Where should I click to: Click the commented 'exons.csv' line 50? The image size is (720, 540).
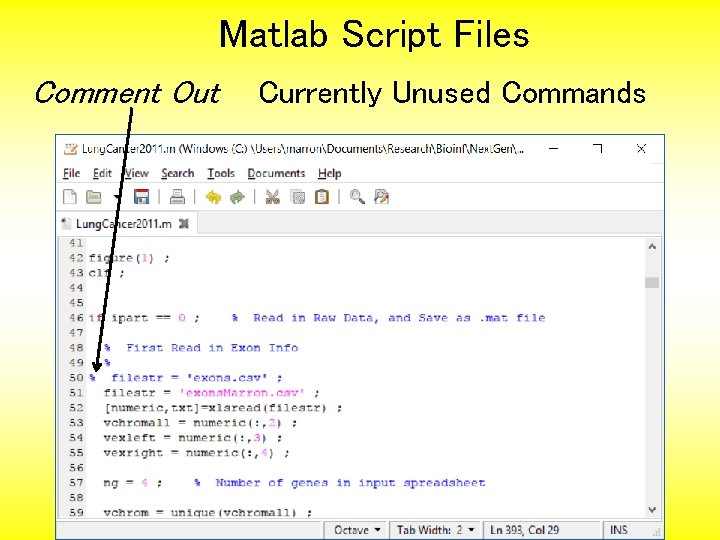coord(186,378)
